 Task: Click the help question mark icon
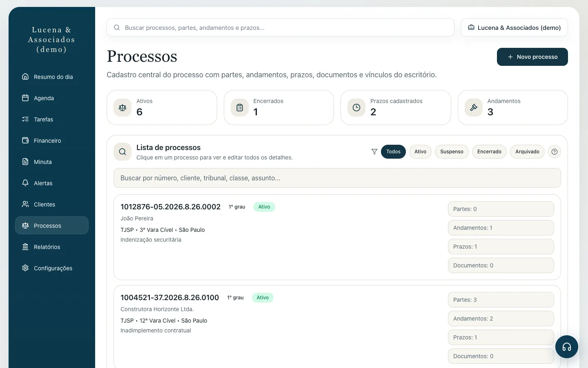point(554,152)
